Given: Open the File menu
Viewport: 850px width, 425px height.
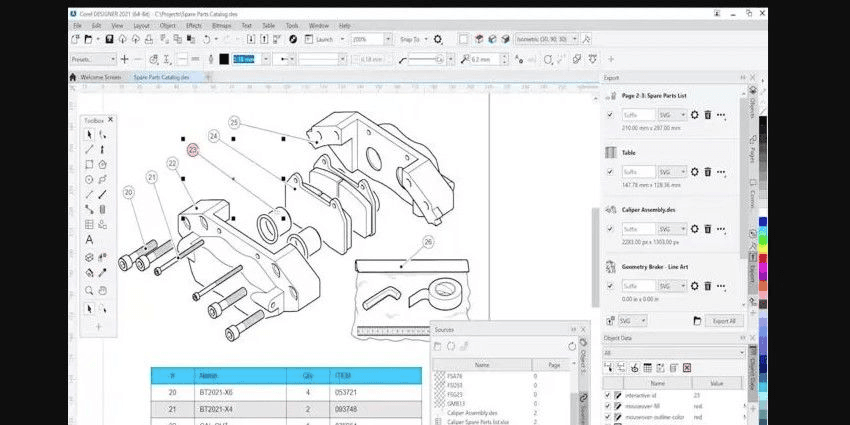Looking at the screenshot, I should pos(78,25).
